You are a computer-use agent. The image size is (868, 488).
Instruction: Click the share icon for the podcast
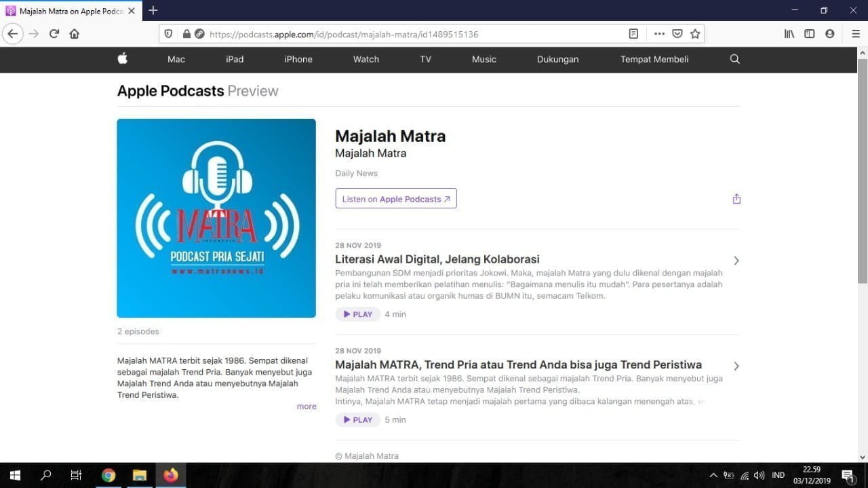click(736, 199)
